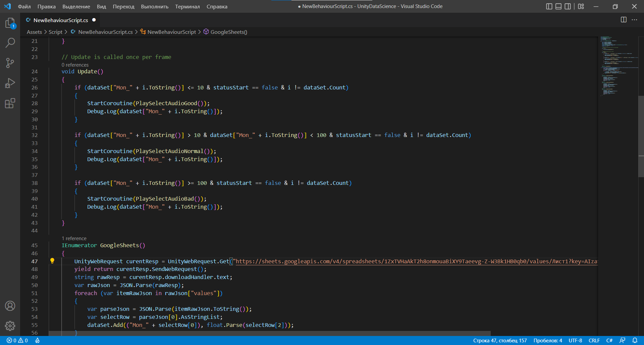The width and height of the screenshot is (644, 345).
Task: Click the horizontal scrollbar at editor bottom
Action: 270,333
